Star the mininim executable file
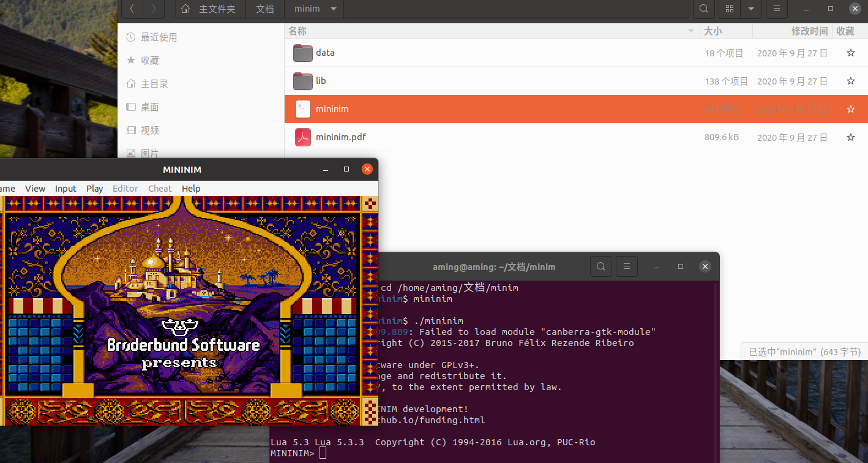Image resolution: width=868 pixels, height=463 pixels. [850, 109]
